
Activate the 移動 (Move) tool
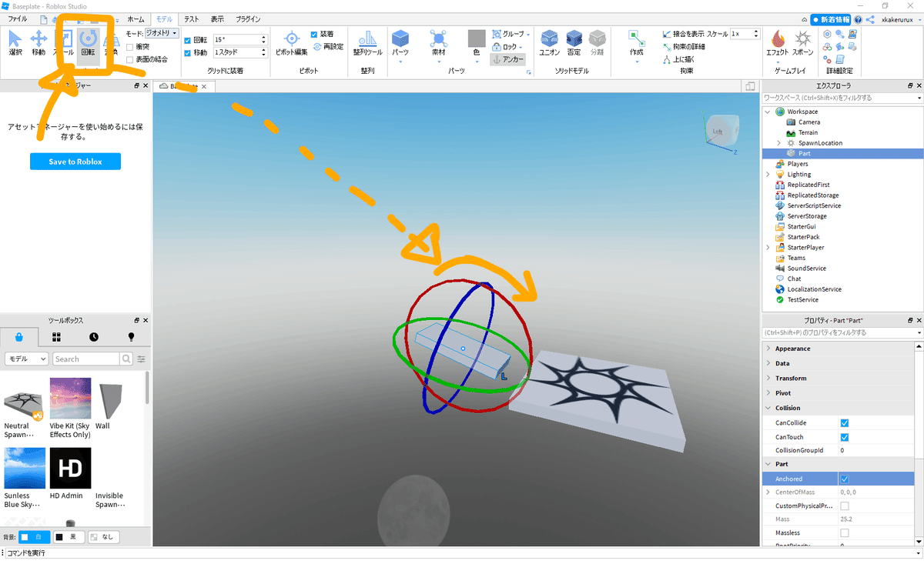pos(38,43)
